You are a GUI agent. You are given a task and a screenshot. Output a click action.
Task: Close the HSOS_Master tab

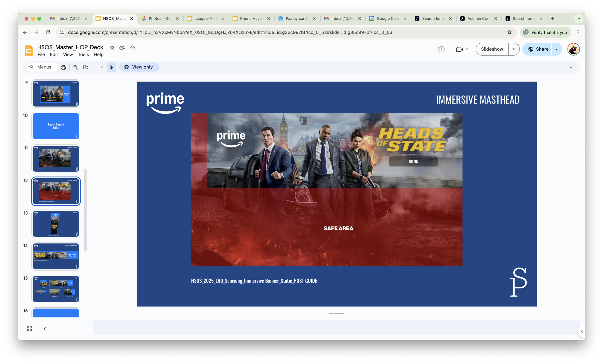point(131,19)
